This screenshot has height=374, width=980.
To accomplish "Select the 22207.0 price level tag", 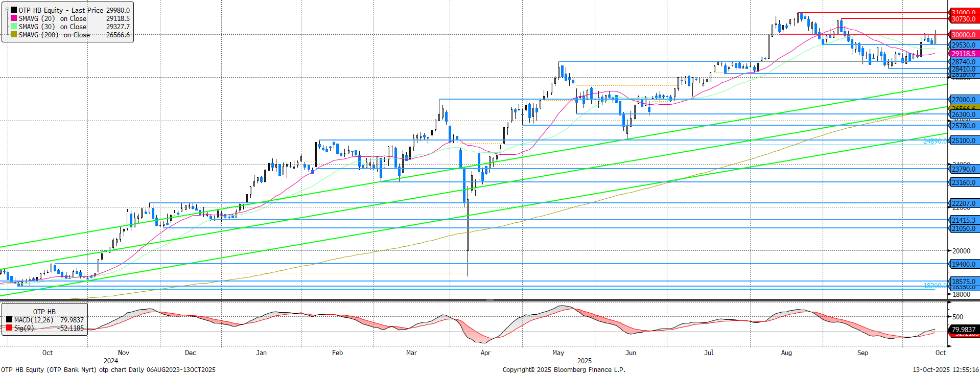I will 963,203.
